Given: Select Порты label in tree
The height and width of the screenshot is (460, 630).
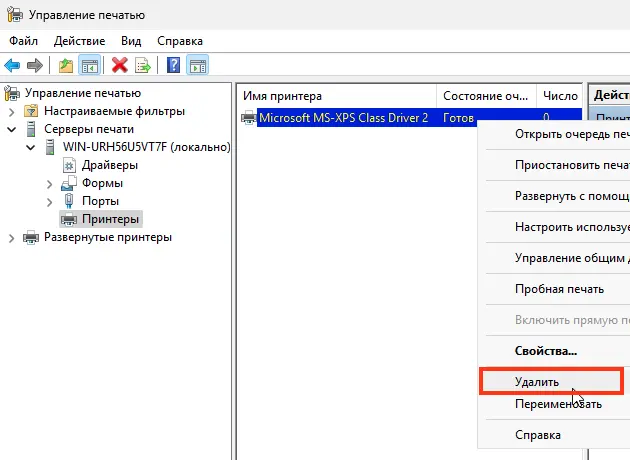Looking at the screenshot, I should tap(100, 201).
